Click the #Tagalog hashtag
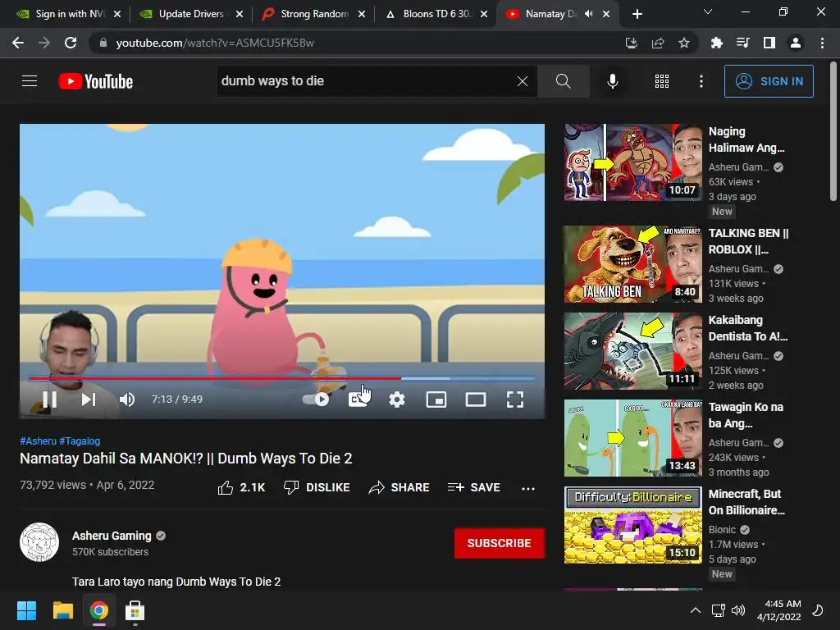This screenshot has height=630, width=840. (80, 441)
